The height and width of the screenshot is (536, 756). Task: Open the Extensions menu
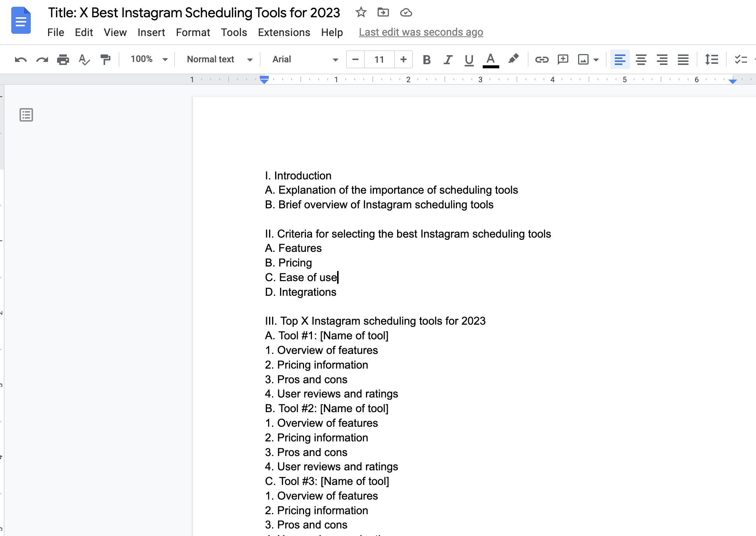[x=284, y=32]
